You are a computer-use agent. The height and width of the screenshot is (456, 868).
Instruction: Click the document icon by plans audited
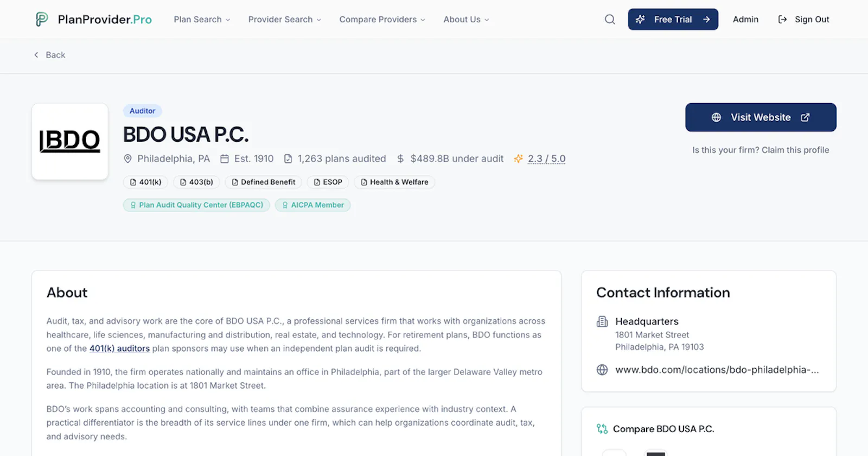click(288, 159)
